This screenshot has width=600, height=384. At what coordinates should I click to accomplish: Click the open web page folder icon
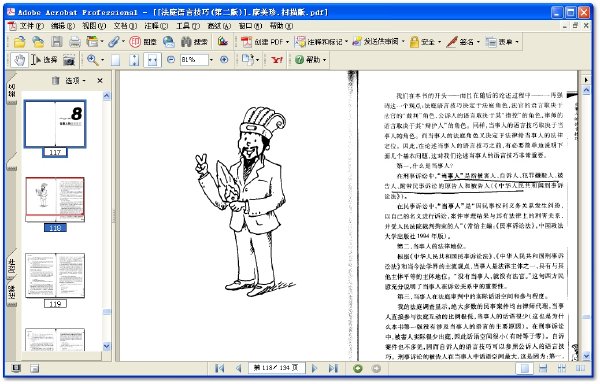(38, 42)
